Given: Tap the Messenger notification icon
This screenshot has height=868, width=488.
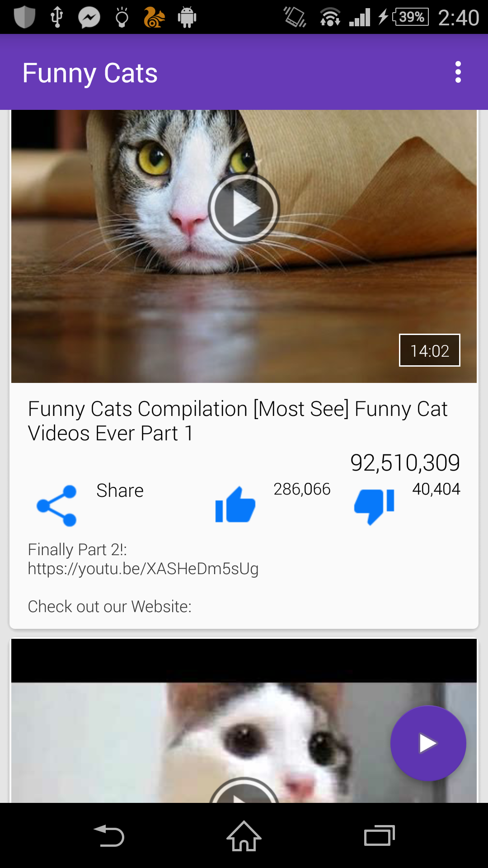Looking at the screenshot, I should tap(89, 18).
